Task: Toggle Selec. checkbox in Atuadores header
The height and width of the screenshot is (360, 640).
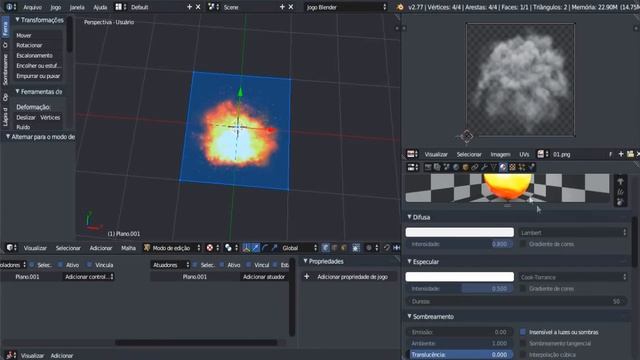Action: click(x=195, y=265)
